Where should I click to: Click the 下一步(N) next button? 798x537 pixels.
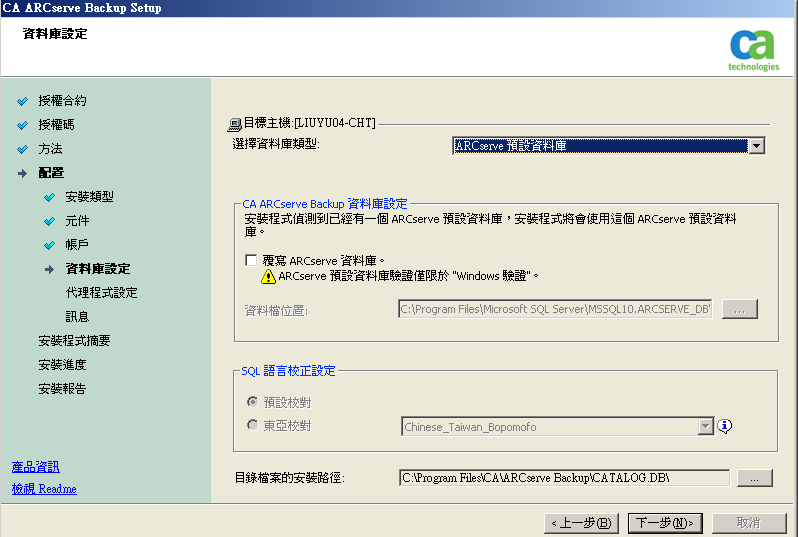[665, 523]
